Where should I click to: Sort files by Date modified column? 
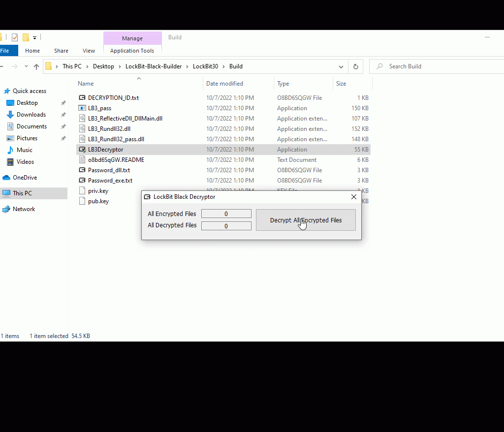224,84
